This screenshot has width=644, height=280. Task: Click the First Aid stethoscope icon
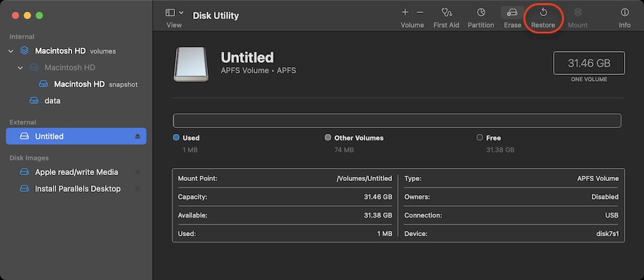coord(446,13)
